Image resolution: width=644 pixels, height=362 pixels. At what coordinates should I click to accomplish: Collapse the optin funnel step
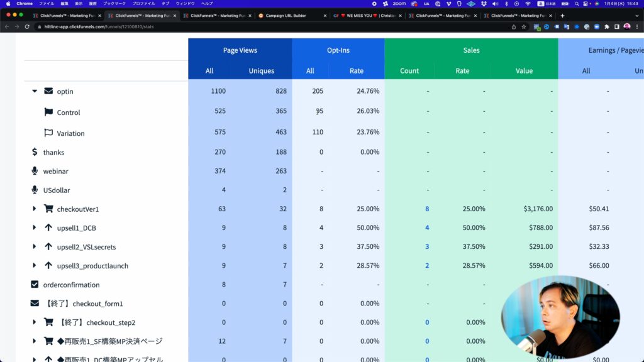tap(35, 91)
